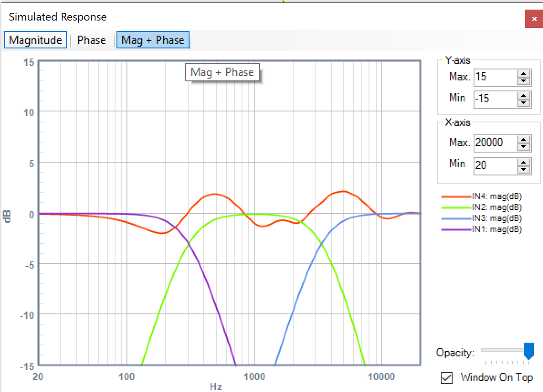The width and height of the screenshot is (543, 392).
Task: Select the Mag + Phase tab
Action: (153, 40)
